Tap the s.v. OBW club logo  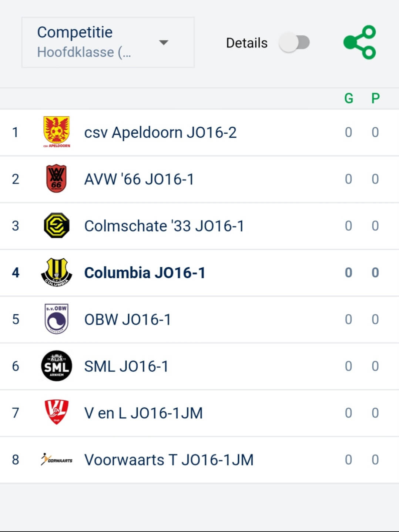pyautogui.click(x=56, y=319)
